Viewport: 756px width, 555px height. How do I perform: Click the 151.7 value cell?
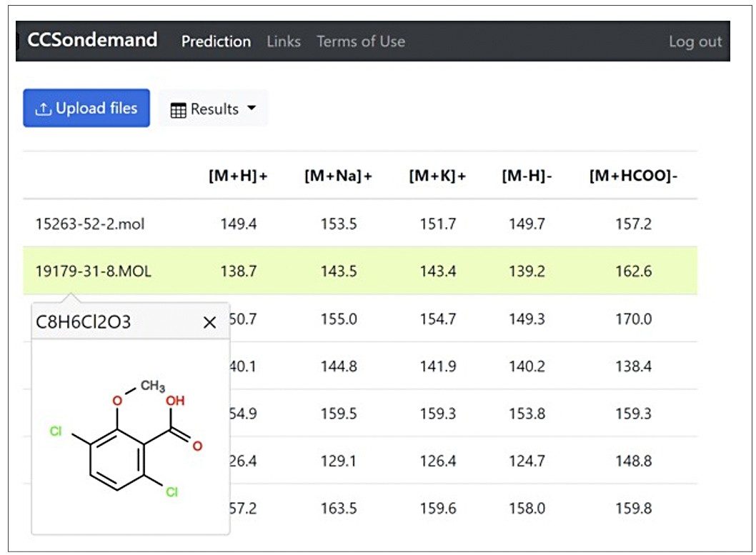(438, 224)
